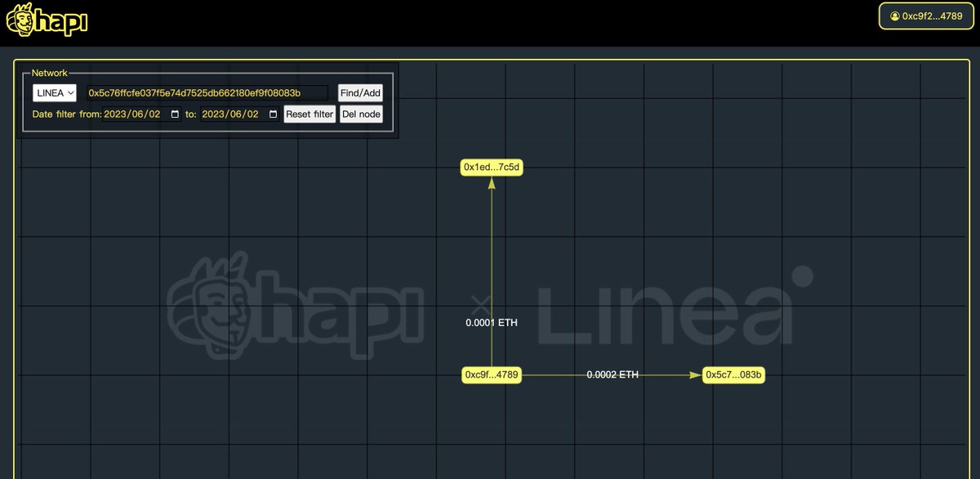Click the 'from' date field 2023/06/02

[142, 114]
